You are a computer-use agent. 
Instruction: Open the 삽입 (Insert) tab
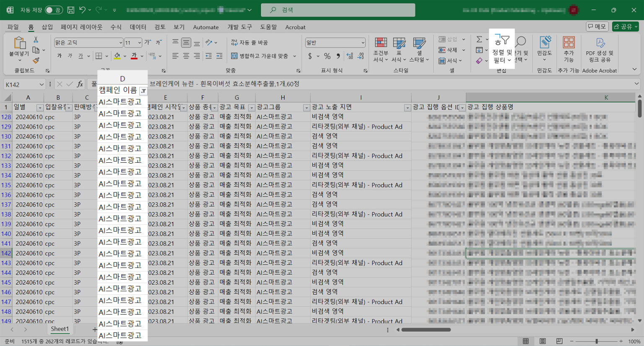[x=47, y=27]
